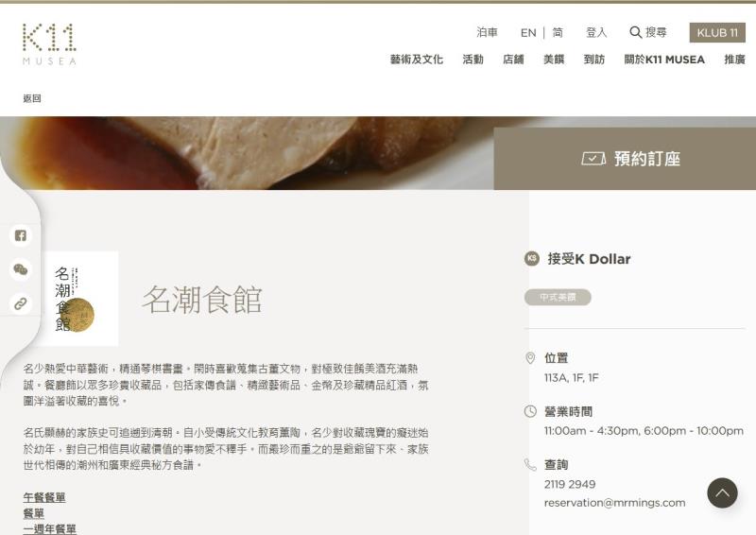Open the 泊車 parking link

tap(487, 32)
